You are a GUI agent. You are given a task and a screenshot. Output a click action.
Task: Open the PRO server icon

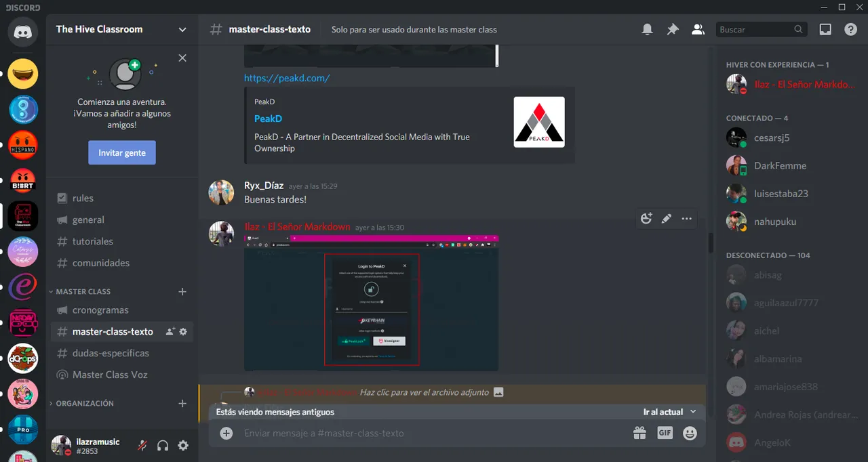point(22,429)
